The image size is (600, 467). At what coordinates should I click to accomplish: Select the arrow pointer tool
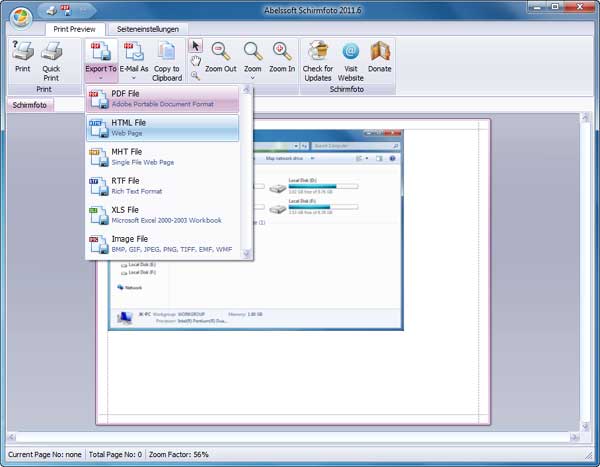pos(195,46)
